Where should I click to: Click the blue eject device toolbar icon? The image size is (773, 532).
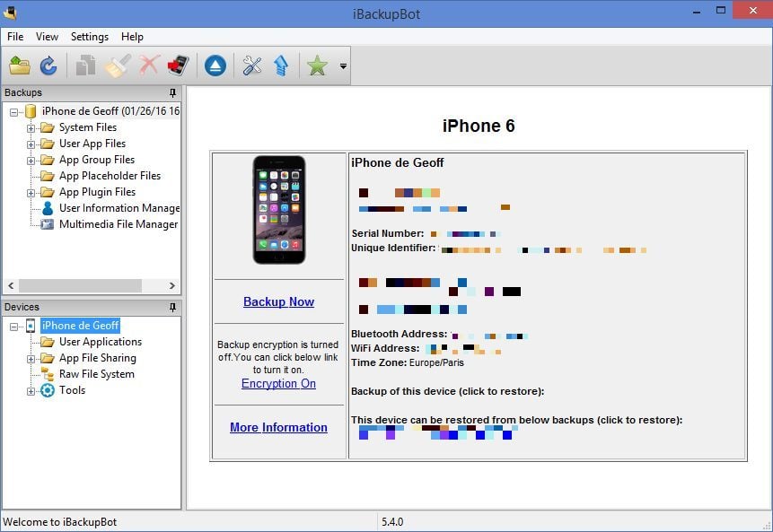(x=215, y=65)
